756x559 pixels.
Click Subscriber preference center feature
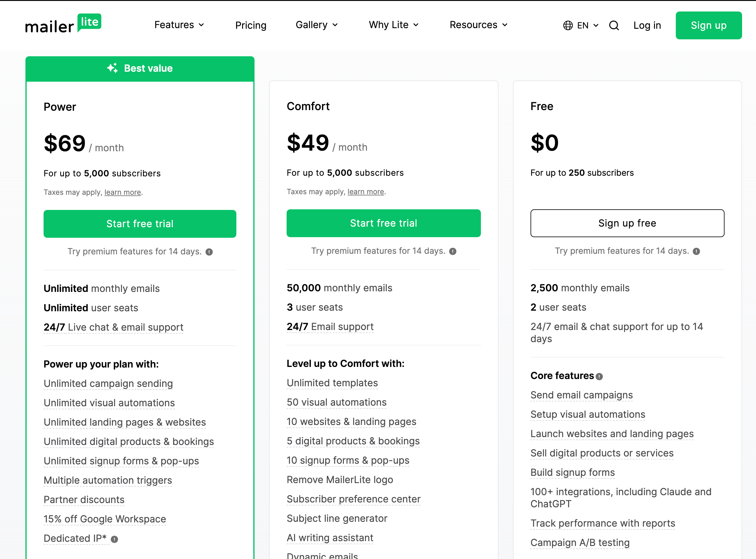click(354, 499)
